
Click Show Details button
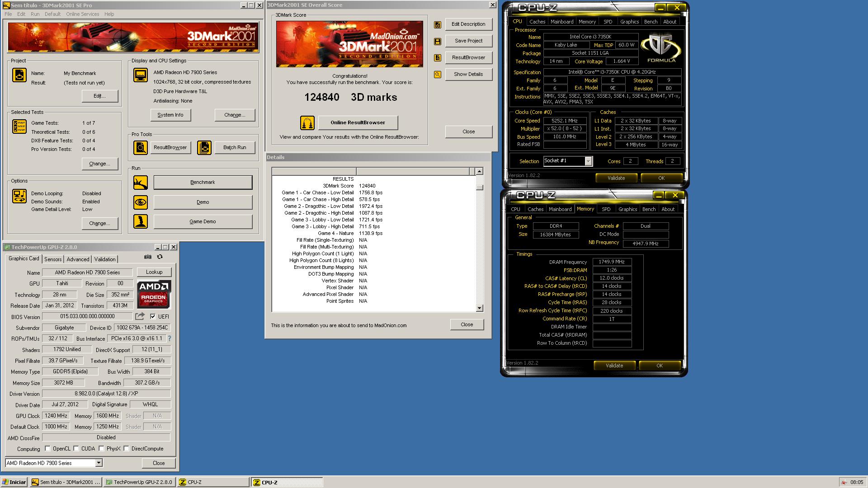(468, 74)
